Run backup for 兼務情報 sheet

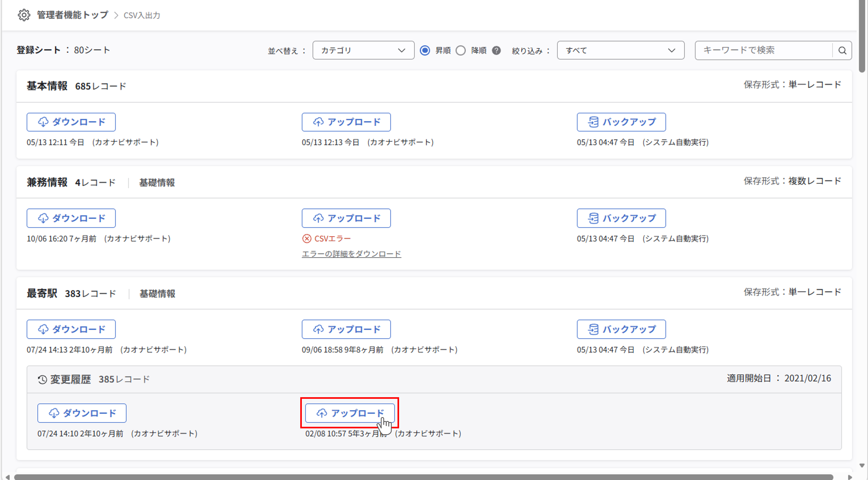pyautogui.click(x=621, y=218)
